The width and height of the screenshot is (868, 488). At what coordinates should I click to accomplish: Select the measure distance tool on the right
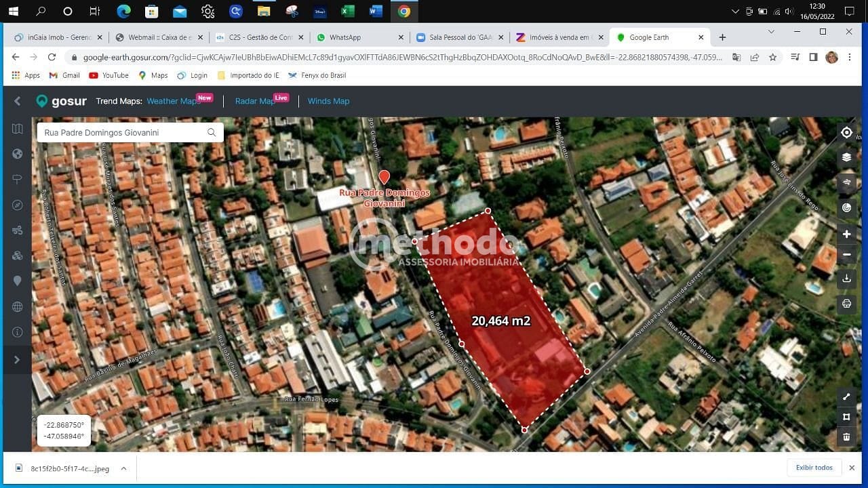click(x=846, y=396)
